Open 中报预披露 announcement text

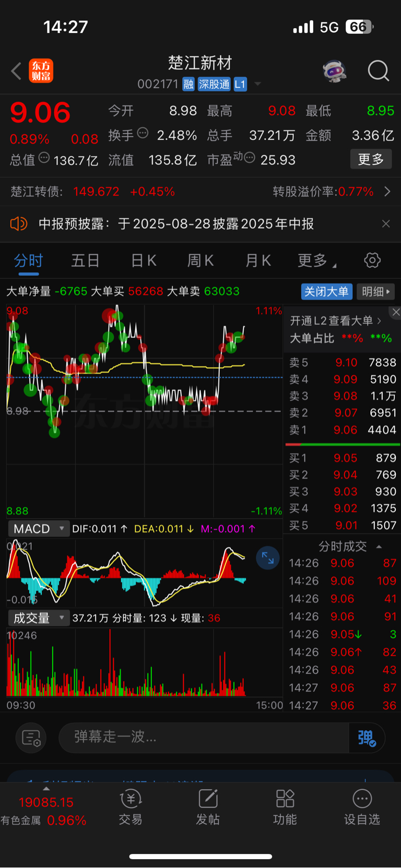(x=176, y=224)
